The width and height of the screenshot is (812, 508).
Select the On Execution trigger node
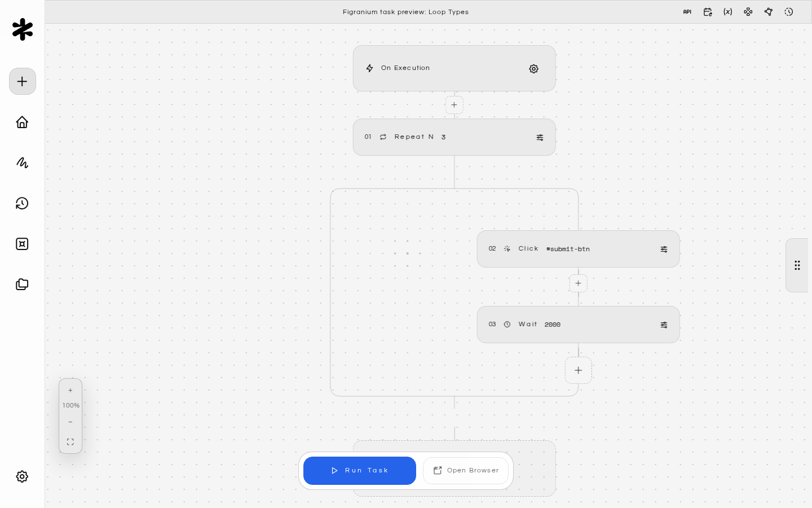click(454, 68)
